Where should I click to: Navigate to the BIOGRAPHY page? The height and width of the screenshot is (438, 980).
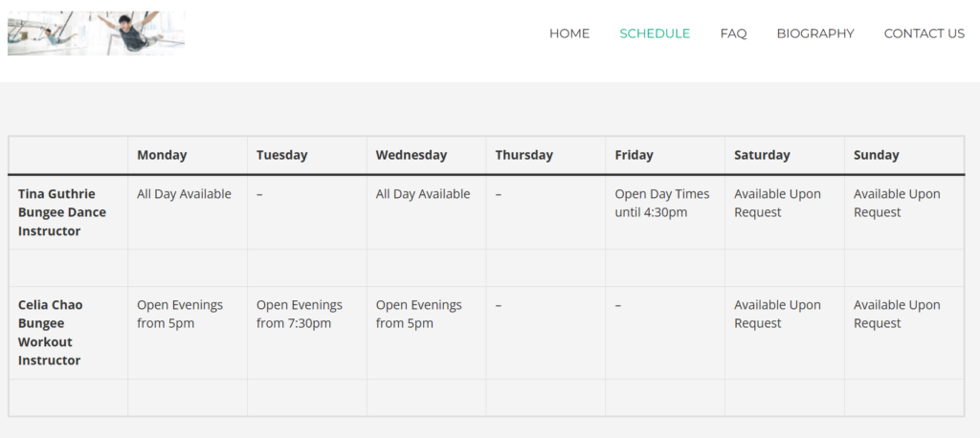point(815,33)
